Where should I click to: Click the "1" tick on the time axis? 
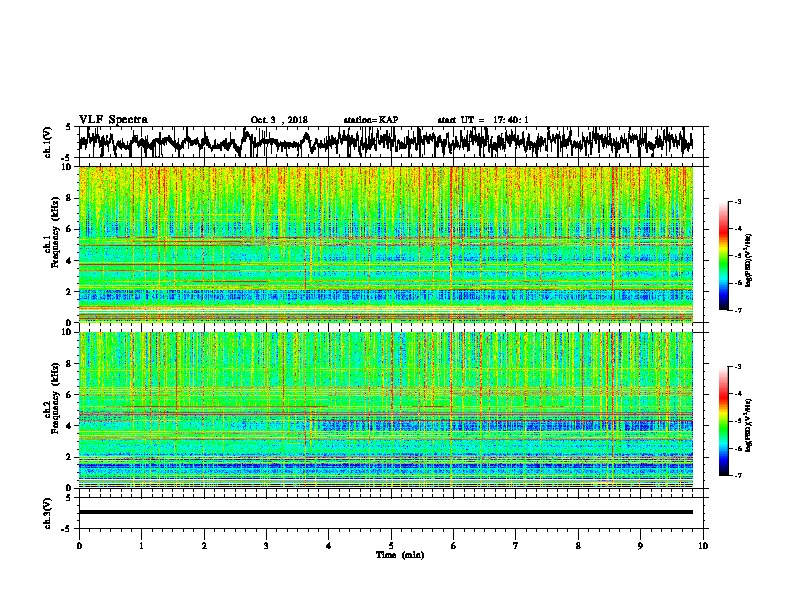[141, 546]
